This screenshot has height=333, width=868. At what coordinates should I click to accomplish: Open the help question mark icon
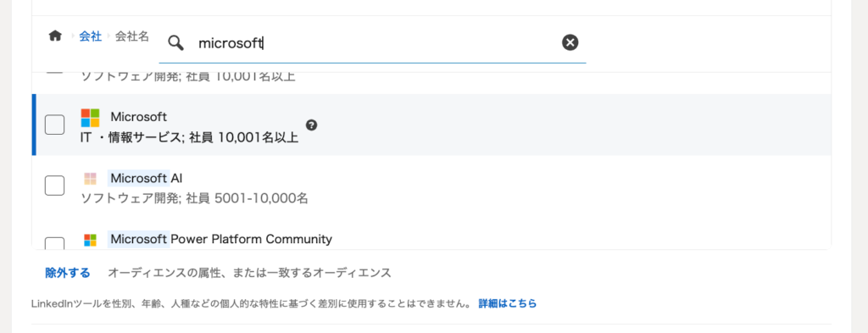pyautogui.click(x=312, y=125)
